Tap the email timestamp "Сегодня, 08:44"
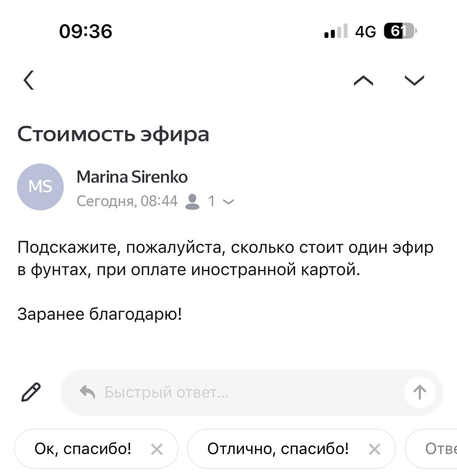Image resolution: width=457 pixels, height=476 pixels. pyautogui.click(x=127, y=201)
